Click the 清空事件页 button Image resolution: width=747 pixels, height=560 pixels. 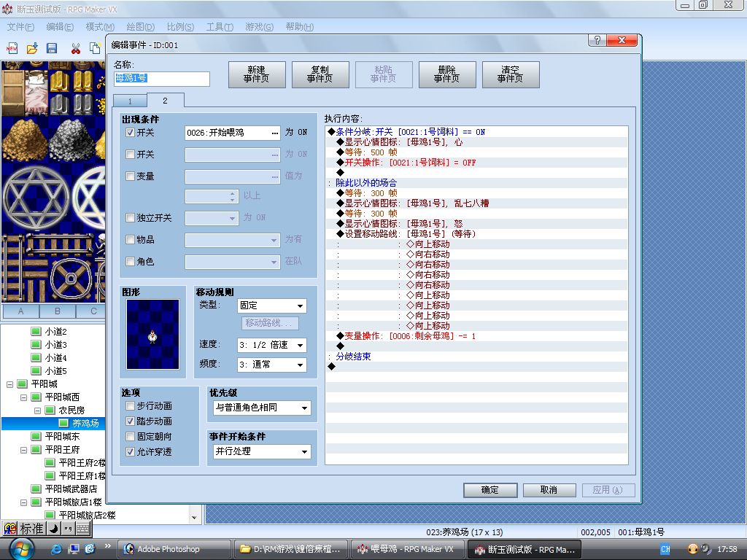[510, 74]
